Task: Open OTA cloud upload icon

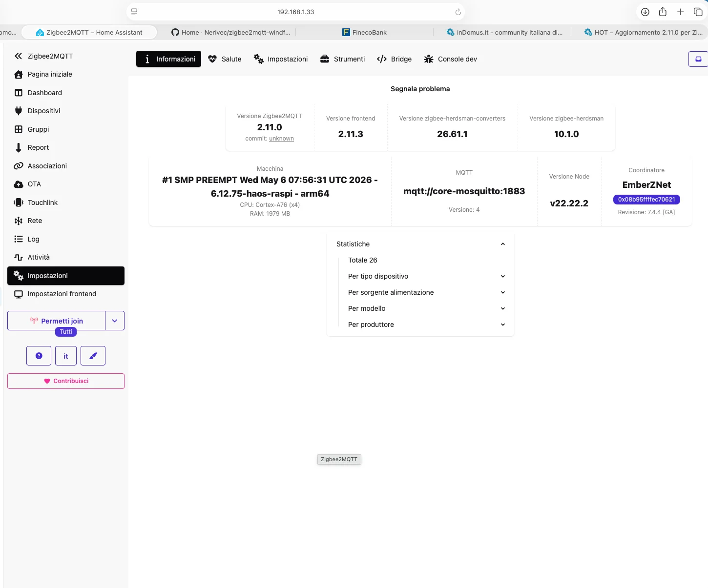Action: [19, 184]
